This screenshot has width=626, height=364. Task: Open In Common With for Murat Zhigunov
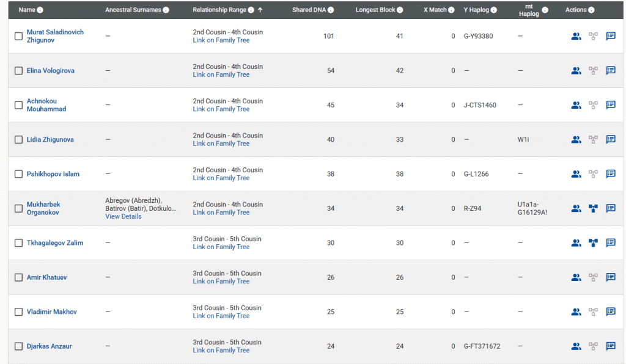576,36
